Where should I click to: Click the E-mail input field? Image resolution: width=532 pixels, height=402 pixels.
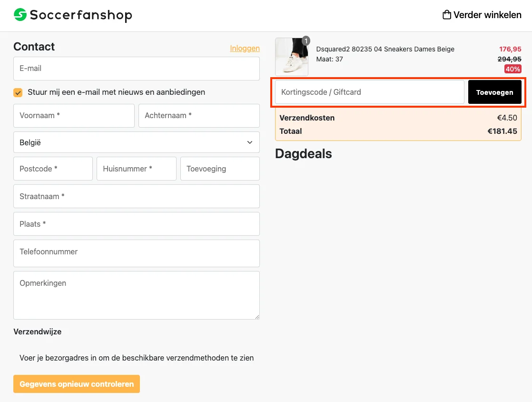[137, 69]
